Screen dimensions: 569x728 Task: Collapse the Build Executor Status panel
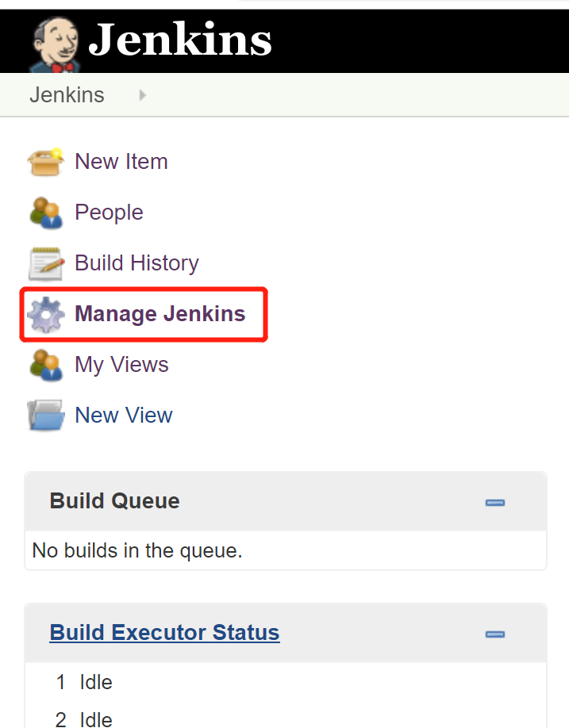coord(494,634)
